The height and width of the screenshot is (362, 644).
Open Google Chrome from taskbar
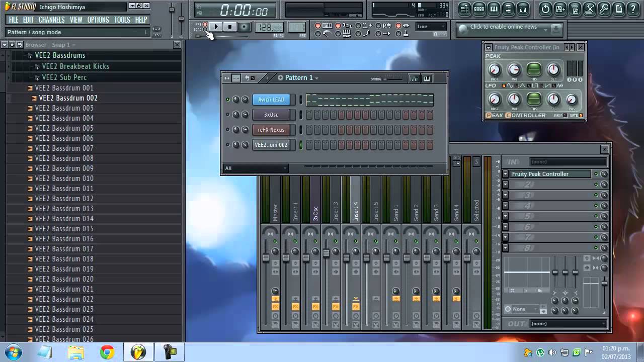(x=107, y=352)
